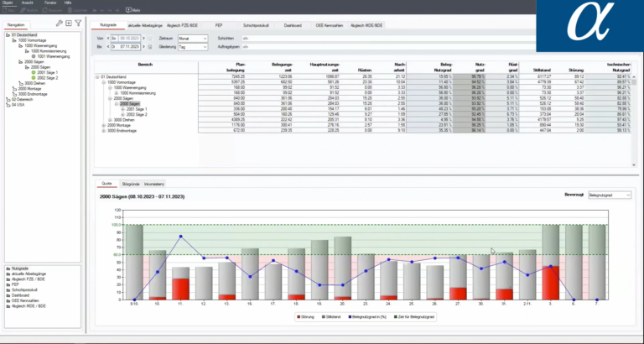Viewport: 644px width, 344px height.
Task: Open the Bevorzugt dropdown showing Belegnutzgrad
Action: pyautogui.click(x=610, y=194)
